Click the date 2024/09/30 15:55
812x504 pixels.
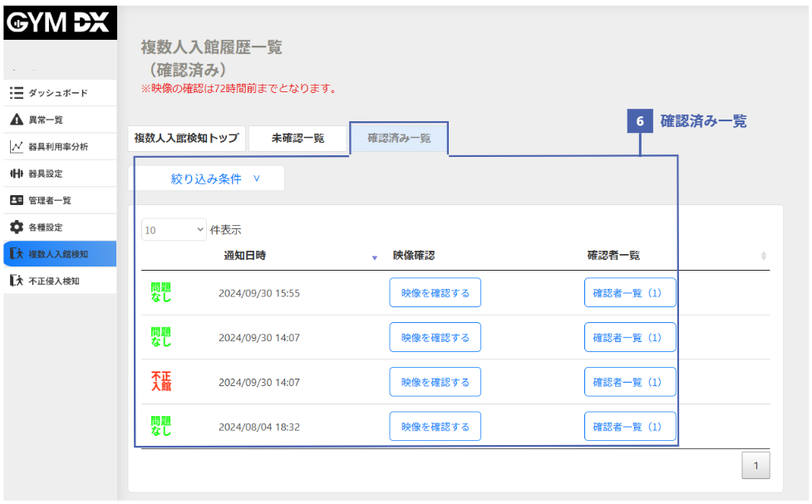tap(259, 293)
